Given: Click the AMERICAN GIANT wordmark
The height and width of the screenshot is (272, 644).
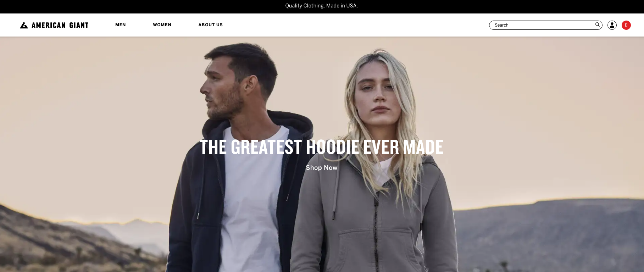Looking at the screenshot, I should point(60,25).
